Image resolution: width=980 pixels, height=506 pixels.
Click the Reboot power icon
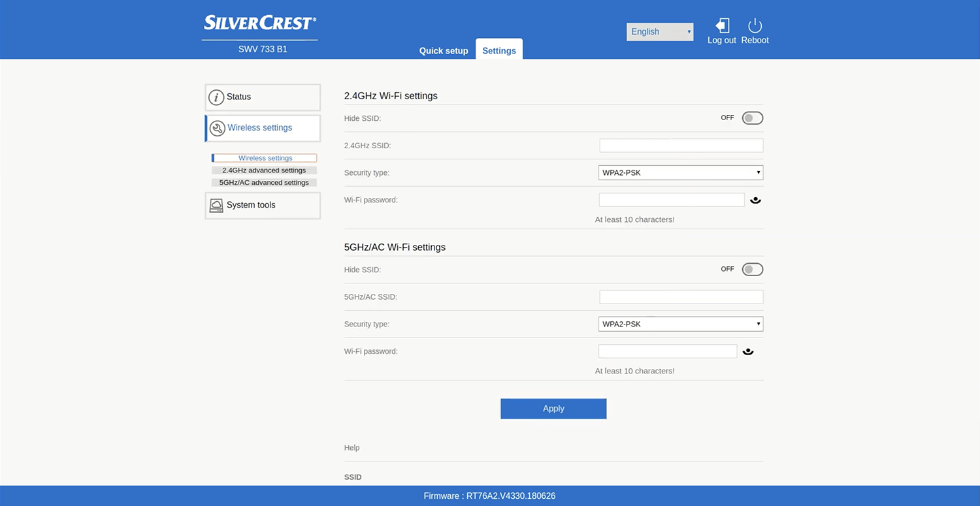pos(755,25)
